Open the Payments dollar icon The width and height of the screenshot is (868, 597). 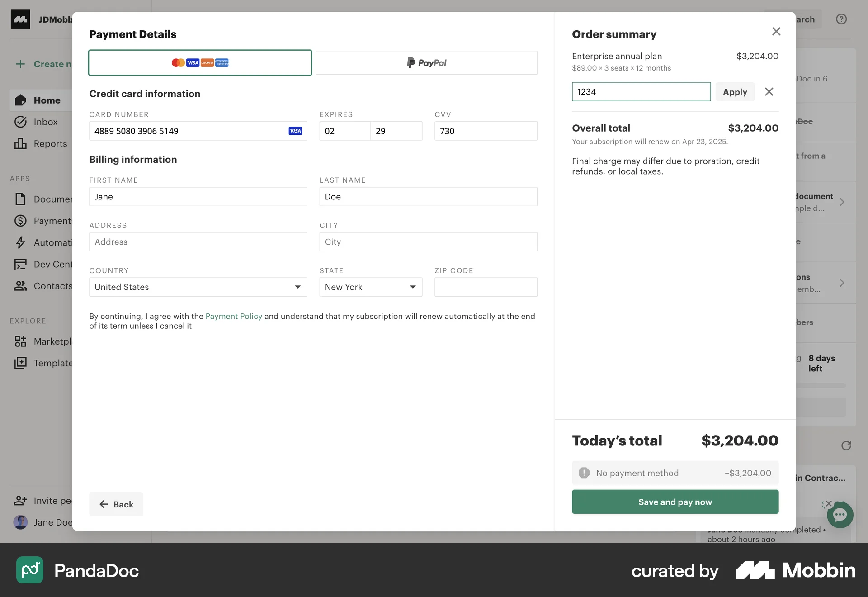[20, 221]
